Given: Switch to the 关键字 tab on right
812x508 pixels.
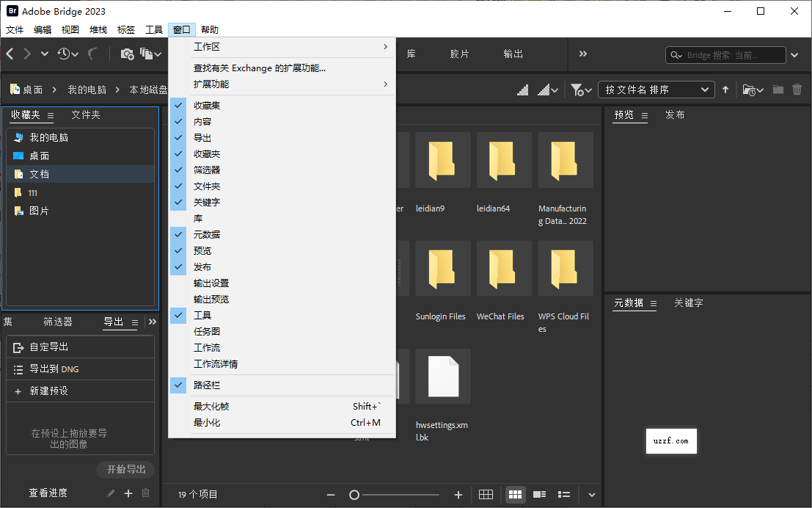Looking at the screenshot, I should pyautogui.click(x=689, y=302).
